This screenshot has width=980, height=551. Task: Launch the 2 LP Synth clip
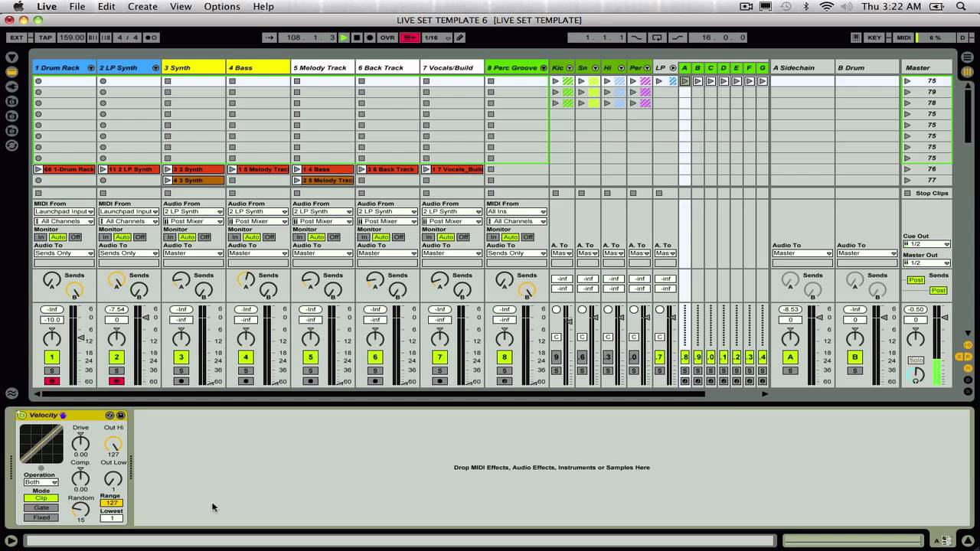[x=103, y=169]
